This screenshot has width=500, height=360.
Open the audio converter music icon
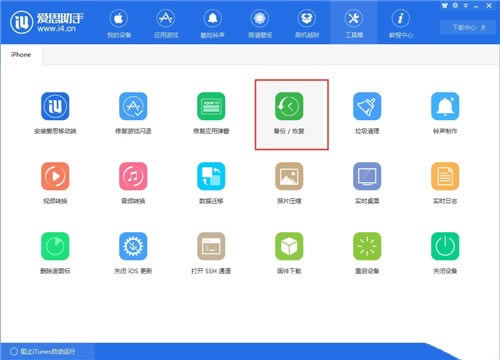(133, 176)
